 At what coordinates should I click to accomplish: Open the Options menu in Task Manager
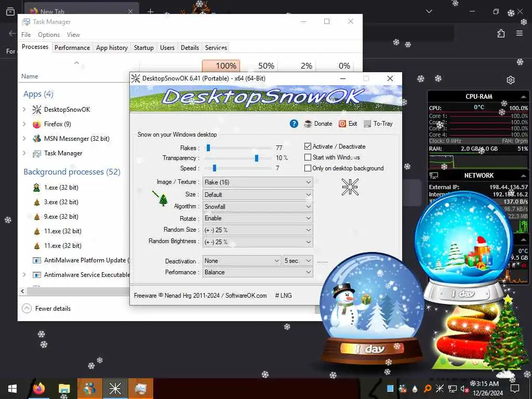tap(49, 35)
